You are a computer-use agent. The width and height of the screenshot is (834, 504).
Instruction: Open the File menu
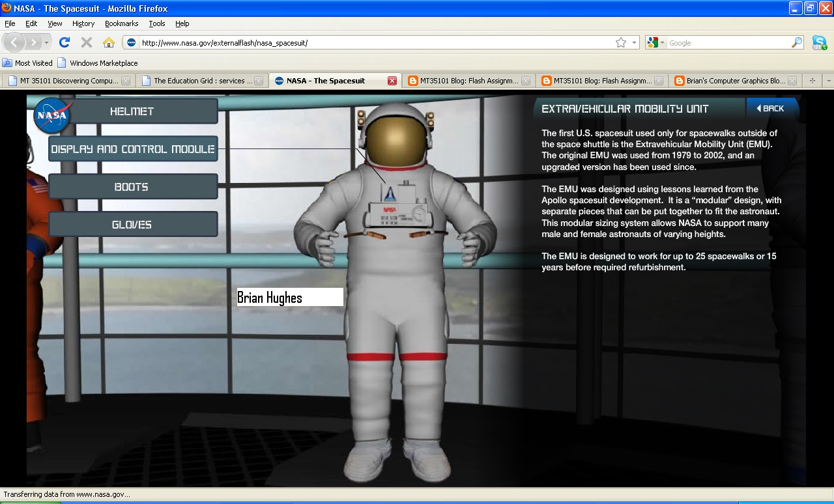(10, 23)
